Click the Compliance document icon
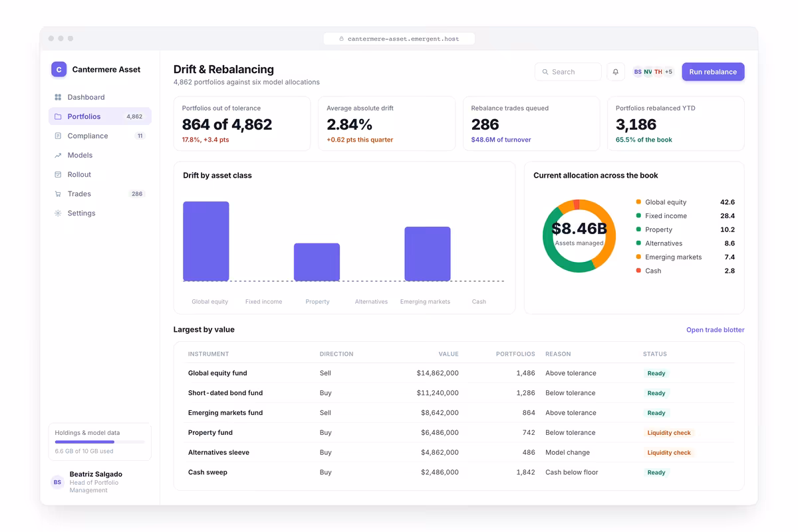The image size is (798, 532). pyautogui.click(x=58, y=136)
